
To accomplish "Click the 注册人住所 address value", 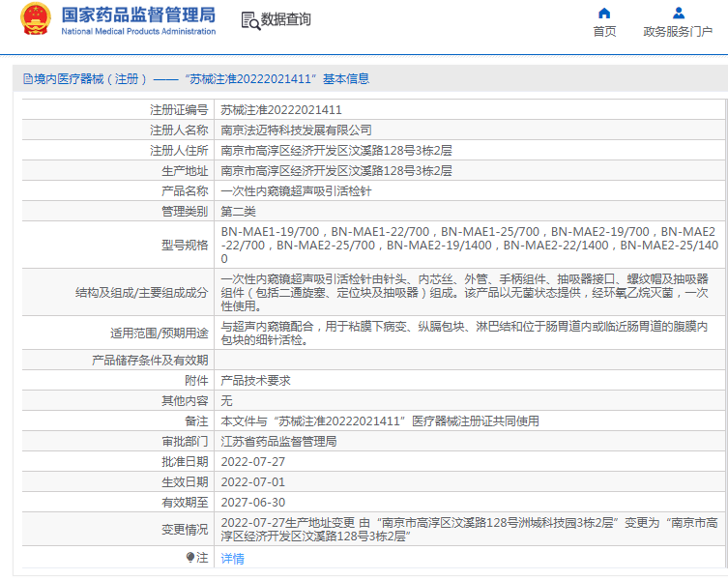I will click(x=336, y=151).
